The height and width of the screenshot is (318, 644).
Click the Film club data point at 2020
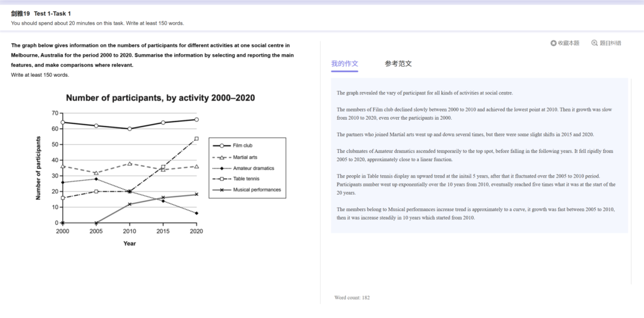[196, 120]
